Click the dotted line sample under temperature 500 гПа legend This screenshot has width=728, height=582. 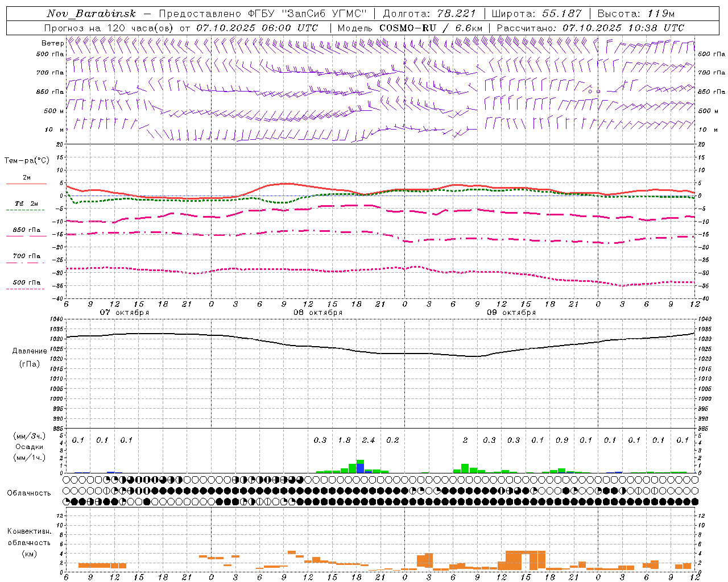25,289
